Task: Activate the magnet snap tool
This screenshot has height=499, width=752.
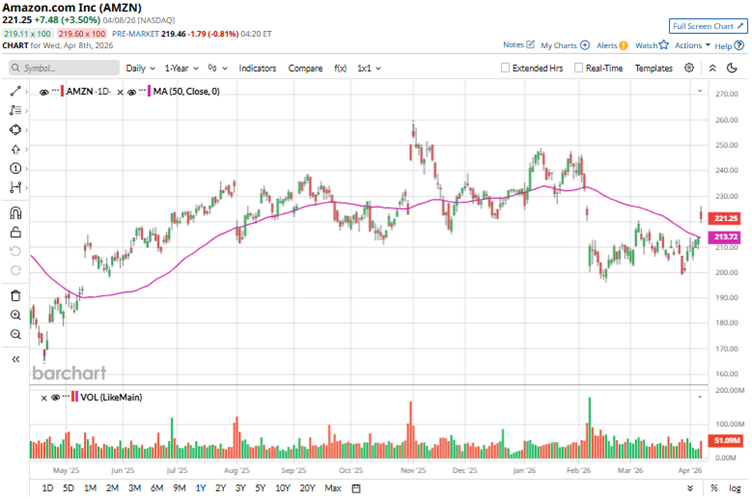Action: [15, 213]
